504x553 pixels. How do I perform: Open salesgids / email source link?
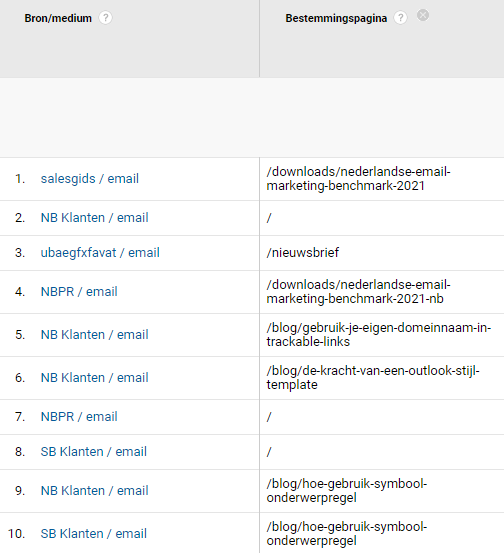tap(90, 179)
